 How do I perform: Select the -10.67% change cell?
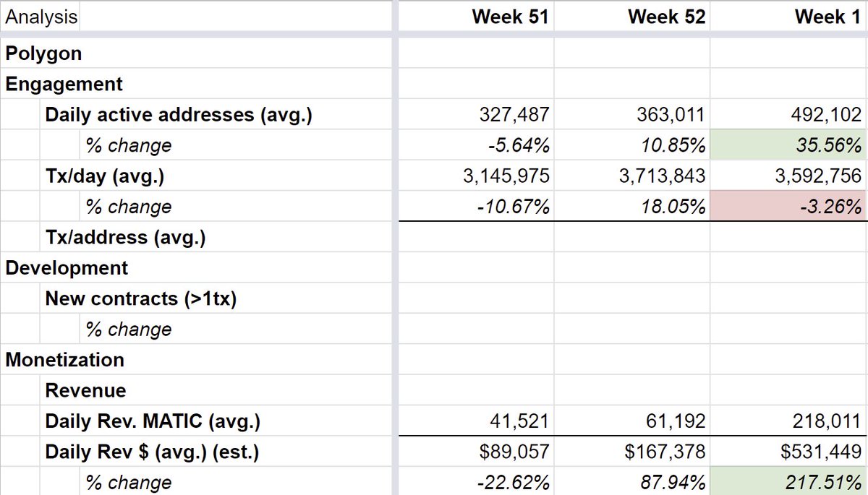[x=477, y=207]
